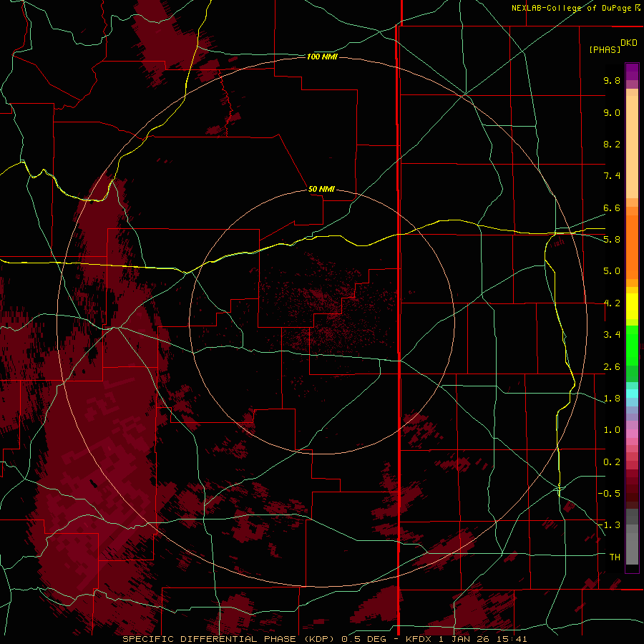Screen dimensions: 644x644
Task: Click the "0.5 DEG" elevation angle text
Action: [364, 639]
